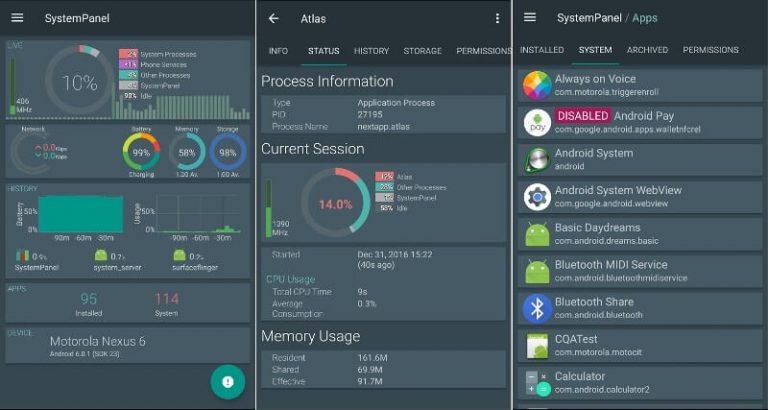Tap the SystemPanel process icon in History

23,256
